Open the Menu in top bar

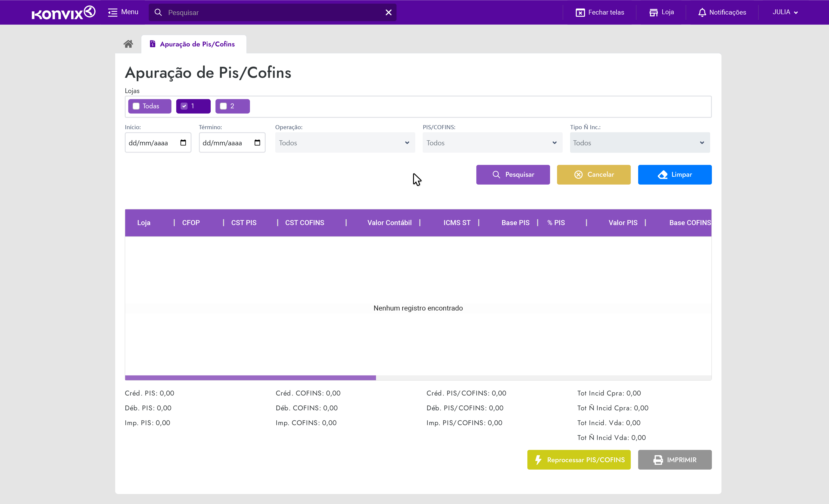click(x=123, y=12)
